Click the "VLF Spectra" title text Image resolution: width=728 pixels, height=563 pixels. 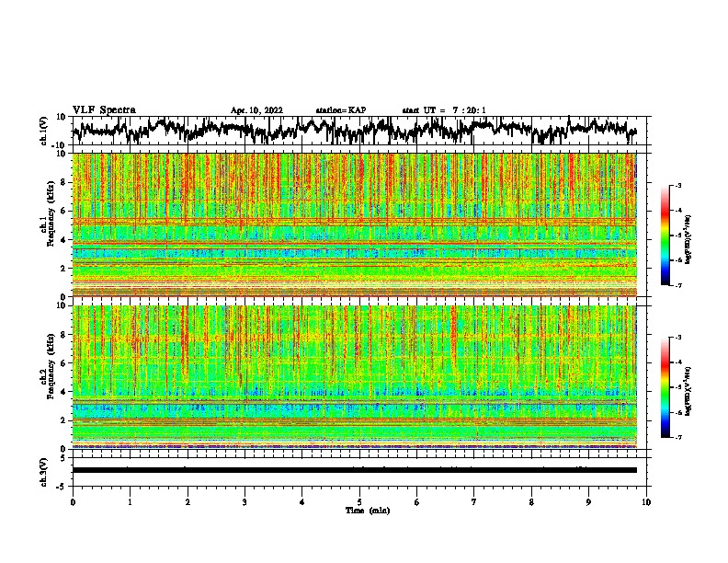point(104,110)
